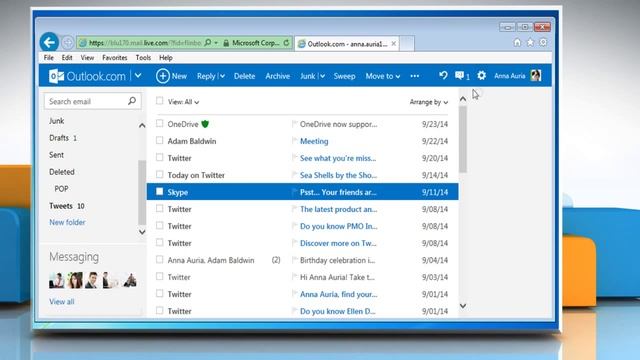Image resolution: width=640 pixels, height=360 pixels.
Task: Check the Anna Auria, Adam Baldwin conversation box
Action: pyautogui.click(x=160, y=260)
